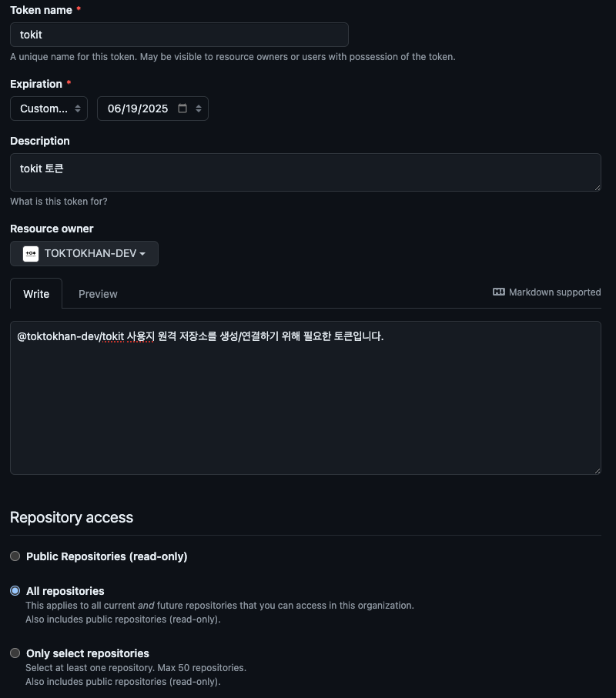
Task: Select Public Repositories (read-only) radio option
Action: click(x=15, y=556)
